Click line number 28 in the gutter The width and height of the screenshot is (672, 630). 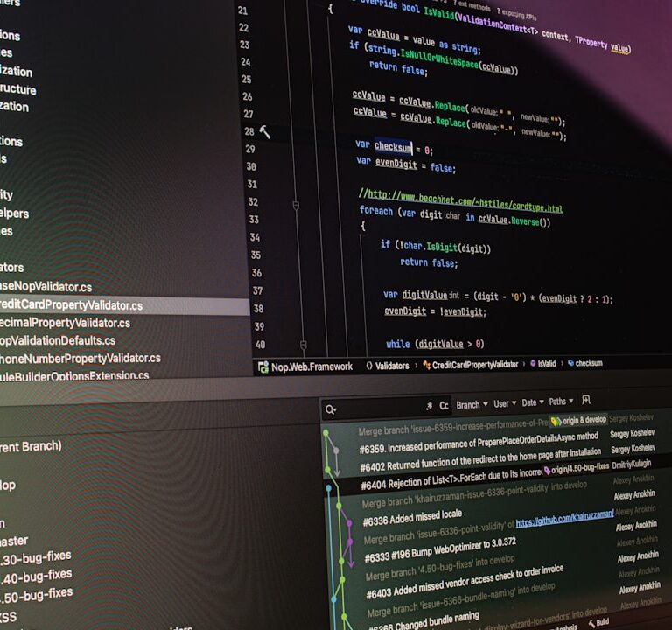pos(249,131)
